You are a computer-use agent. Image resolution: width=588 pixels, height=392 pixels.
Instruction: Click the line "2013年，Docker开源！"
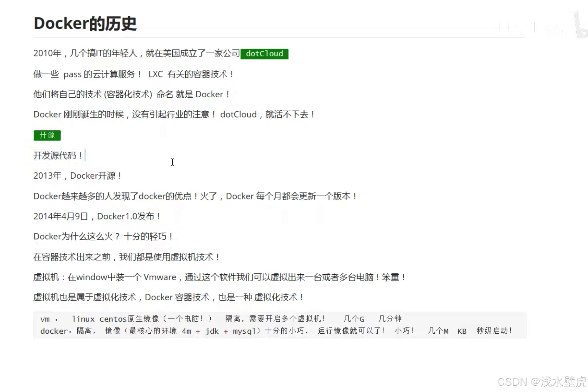click(x=78, y=176)
